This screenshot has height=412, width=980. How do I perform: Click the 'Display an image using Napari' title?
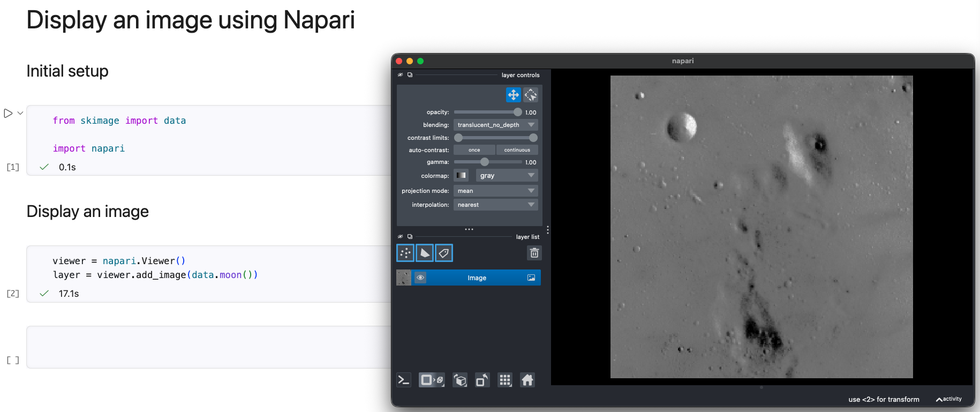191,20
